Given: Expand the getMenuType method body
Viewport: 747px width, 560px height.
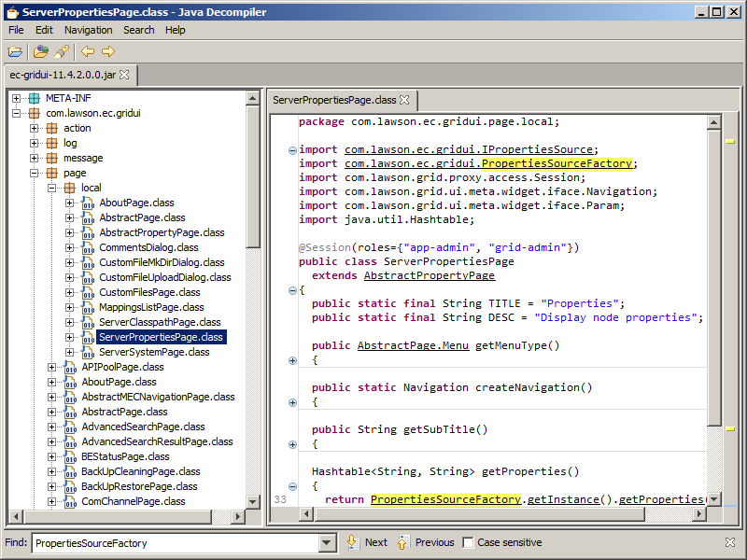Looking at the screenshot, I should point(292,360).
